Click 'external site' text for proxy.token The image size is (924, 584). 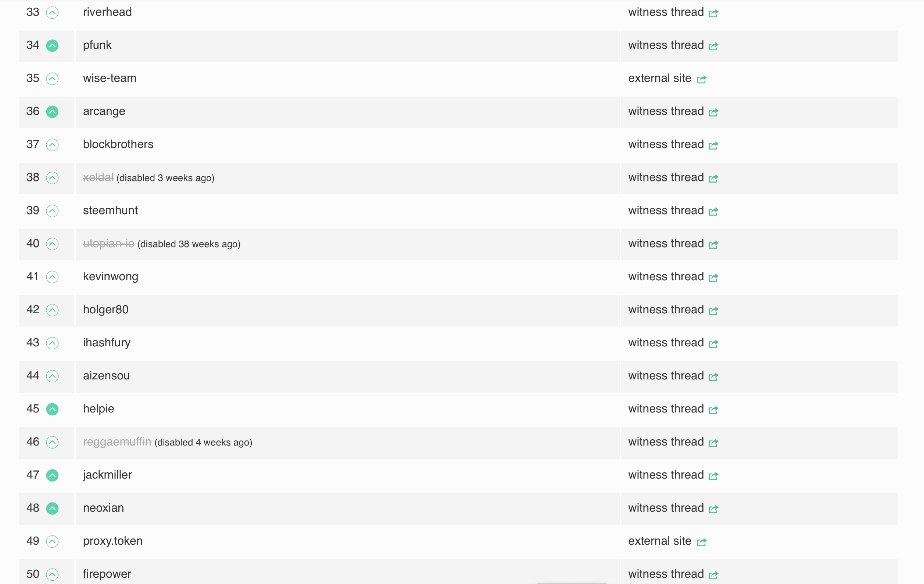coord(660,541)
